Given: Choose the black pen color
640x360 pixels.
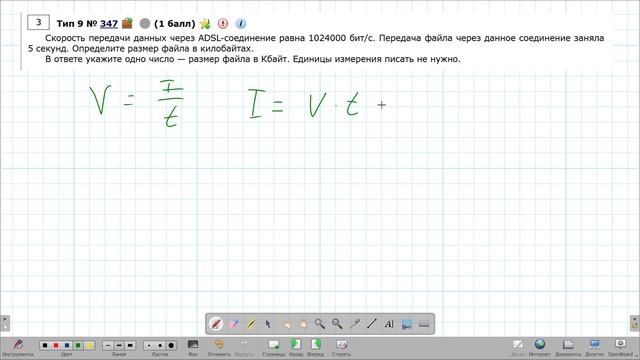Looking at the screenshot, I should click(x=45, y=345).
